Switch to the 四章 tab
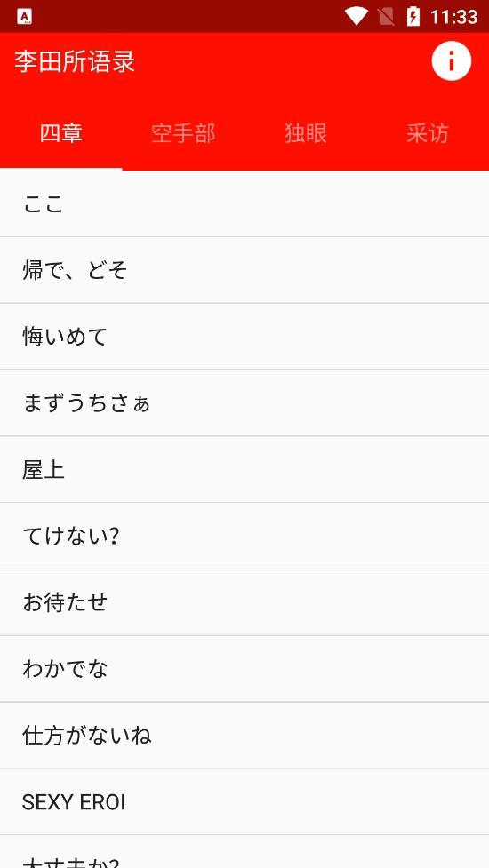Image resolution: width=489 pixels, height=868 pixels. click(x=61, y=133)
